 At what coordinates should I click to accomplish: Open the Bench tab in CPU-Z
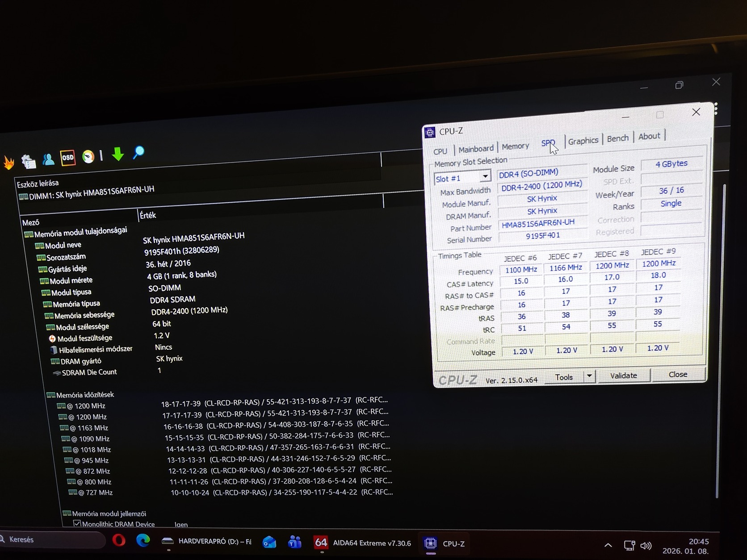[618, 138]
